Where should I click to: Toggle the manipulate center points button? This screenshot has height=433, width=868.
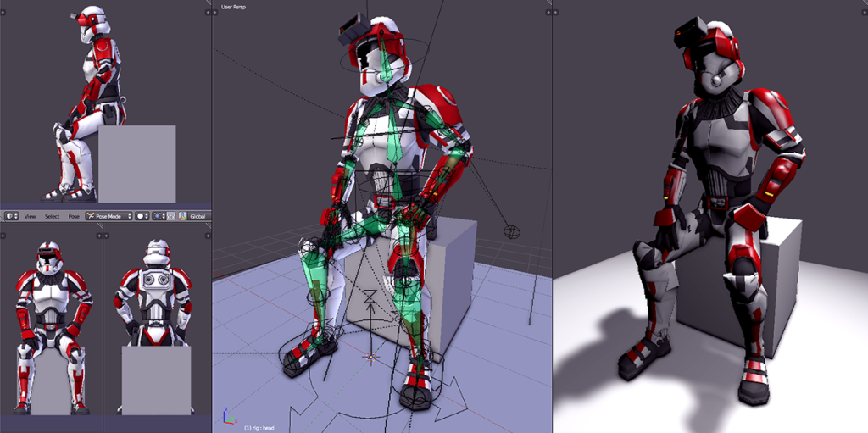coord(171,216)
